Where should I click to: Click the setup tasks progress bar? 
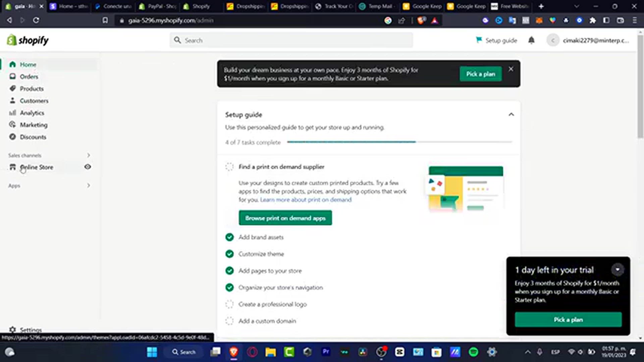point(399,142)
